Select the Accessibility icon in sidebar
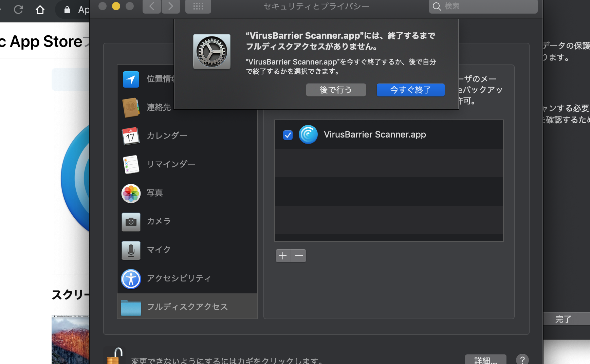The width and height of the screenshot is (590, 364). pyautogui.click(x=131, y=279)
